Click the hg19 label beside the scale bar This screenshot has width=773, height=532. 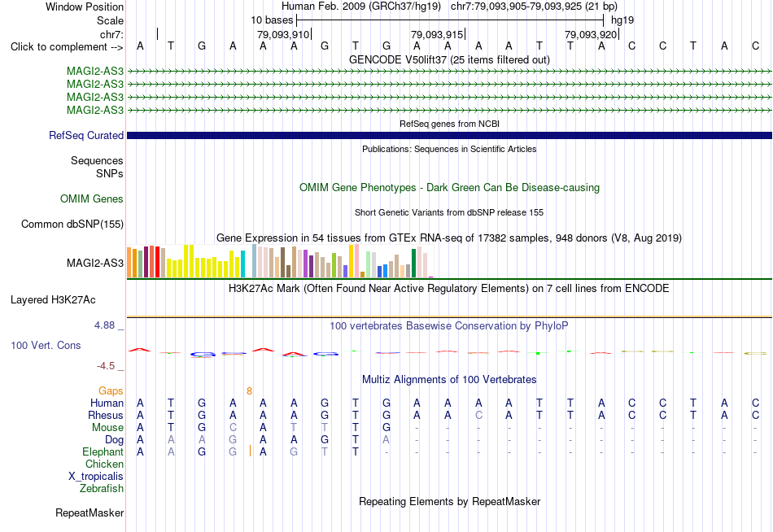click(x=622, y=20)
